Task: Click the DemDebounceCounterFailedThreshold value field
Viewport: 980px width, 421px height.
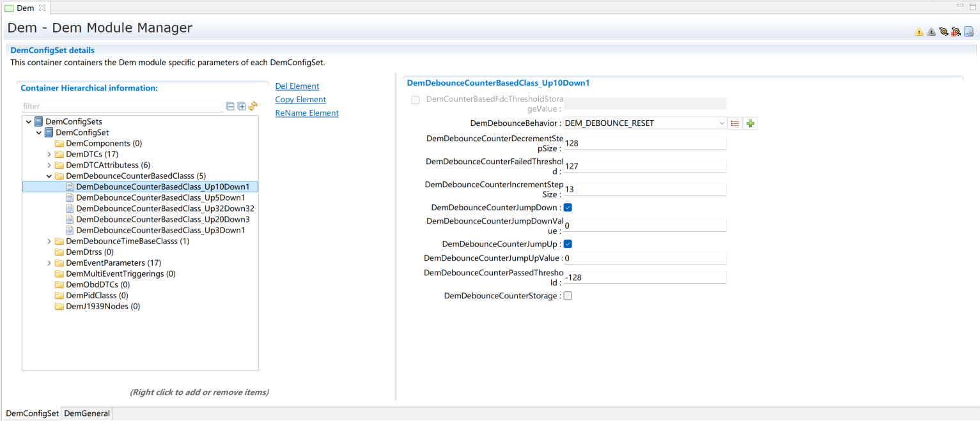Action: (644, 166)
